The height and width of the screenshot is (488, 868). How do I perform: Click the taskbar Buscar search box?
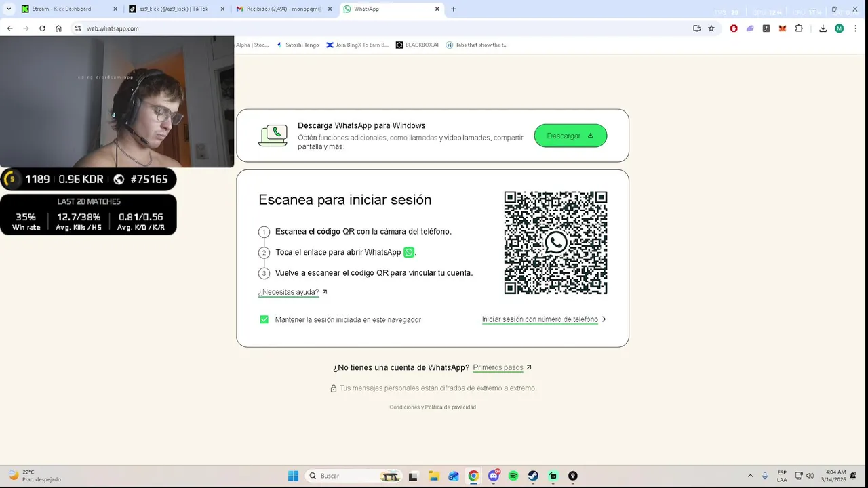[x=353, y=476]
